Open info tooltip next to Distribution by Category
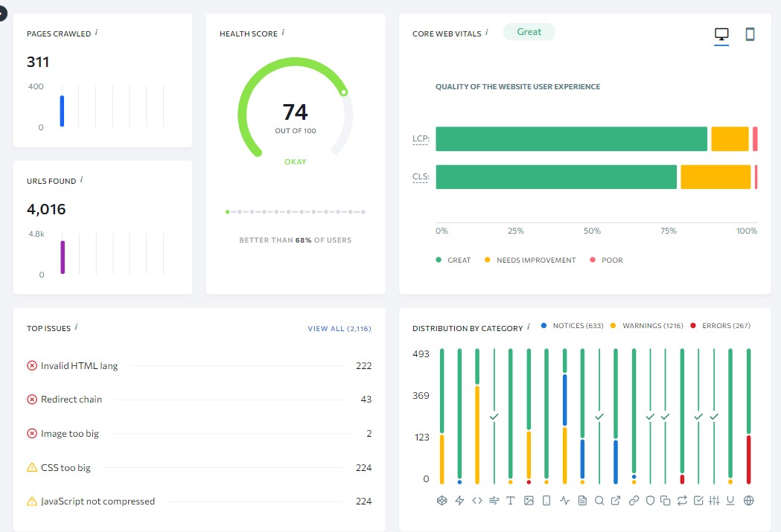 coord(528,327)
